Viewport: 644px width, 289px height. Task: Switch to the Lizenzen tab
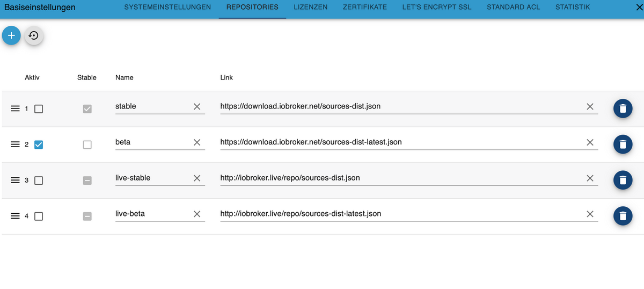click(311, 8)
